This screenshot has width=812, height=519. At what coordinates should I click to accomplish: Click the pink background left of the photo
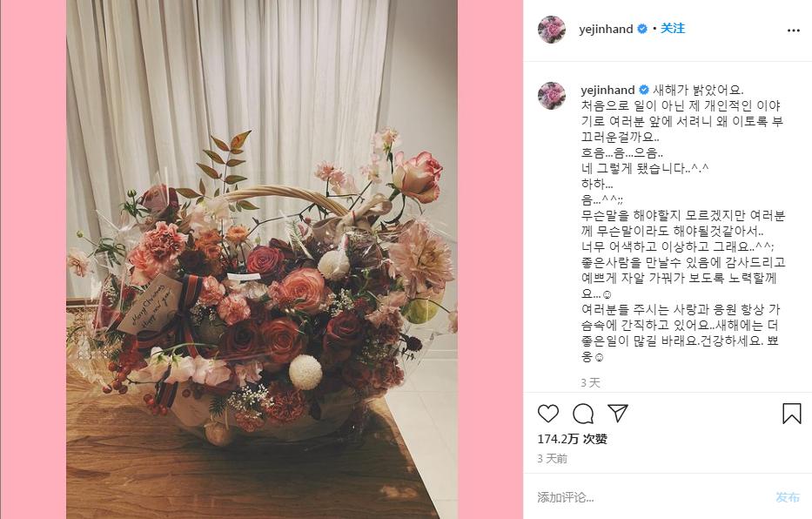(x=33, y=259)
